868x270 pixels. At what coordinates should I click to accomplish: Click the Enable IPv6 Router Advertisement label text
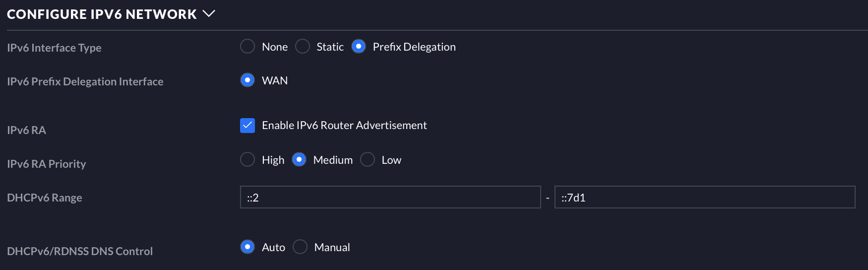[344, 126]
